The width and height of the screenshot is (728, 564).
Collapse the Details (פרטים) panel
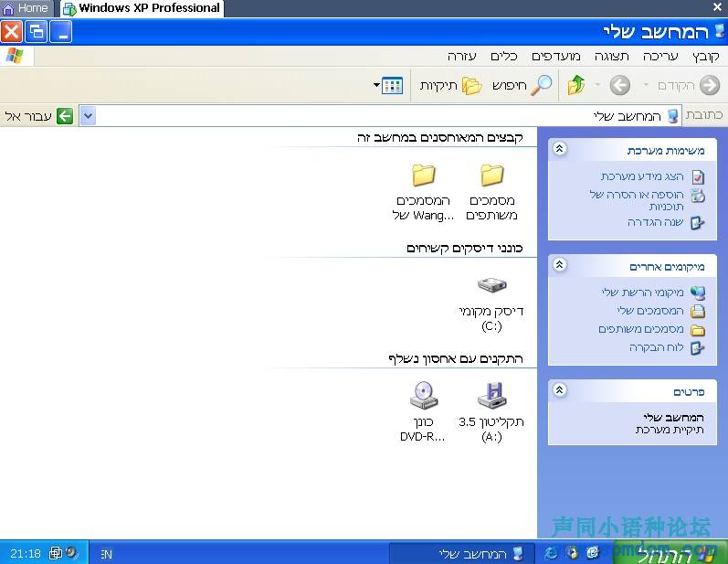(559, 390)
